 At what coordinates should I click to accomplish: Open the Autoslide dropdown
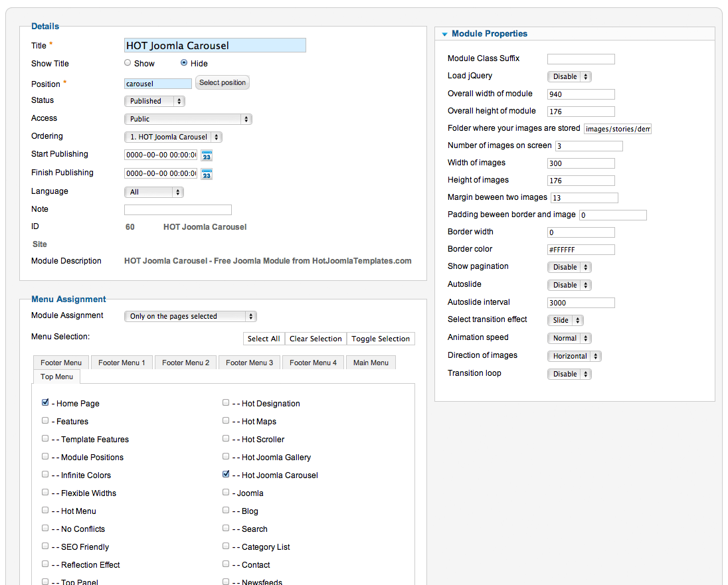pyautogui.click(x=570, y=285)
